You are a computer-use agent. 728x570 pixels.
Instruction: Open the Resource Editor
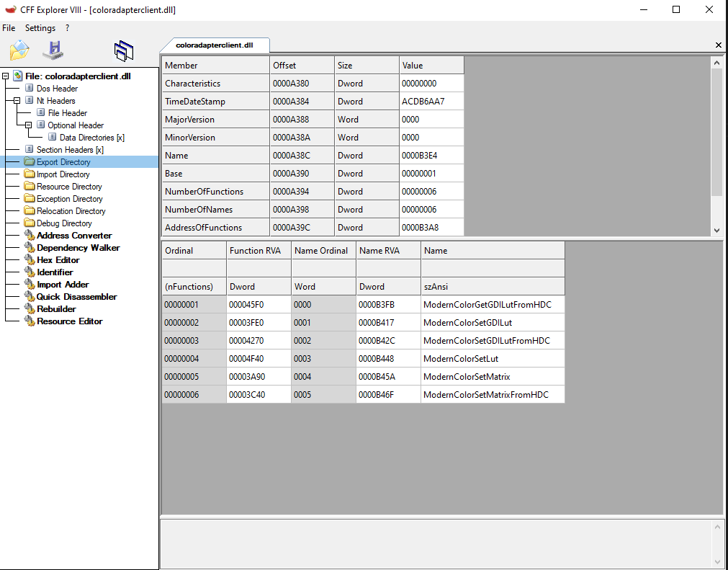(x=69, y=321)
